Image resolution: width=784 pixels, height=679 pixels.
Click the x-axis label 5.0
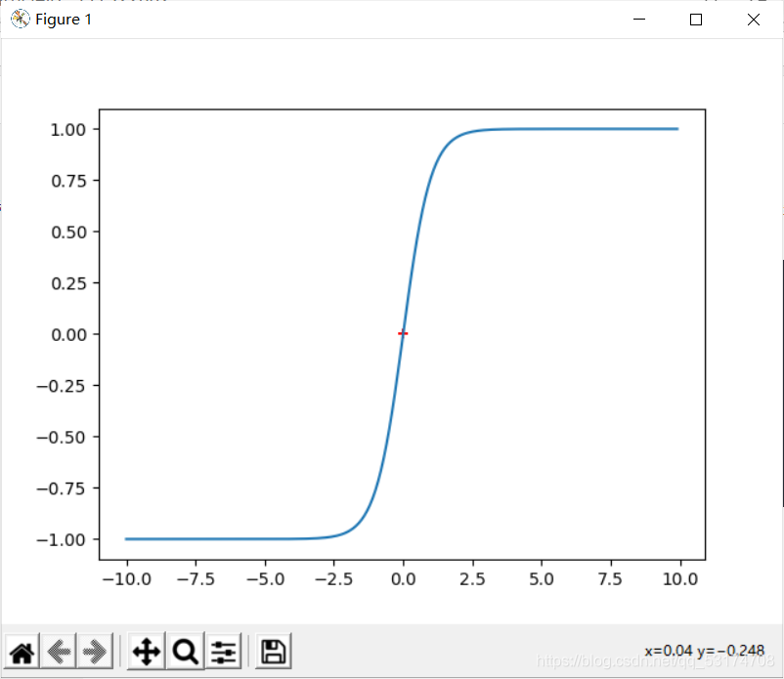click(542, 579)
